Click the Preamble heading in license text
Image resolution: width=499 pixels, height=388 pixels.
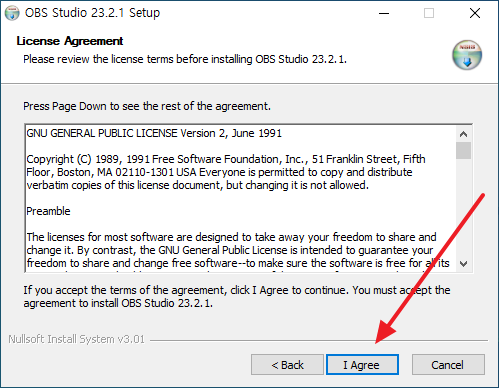48,211
